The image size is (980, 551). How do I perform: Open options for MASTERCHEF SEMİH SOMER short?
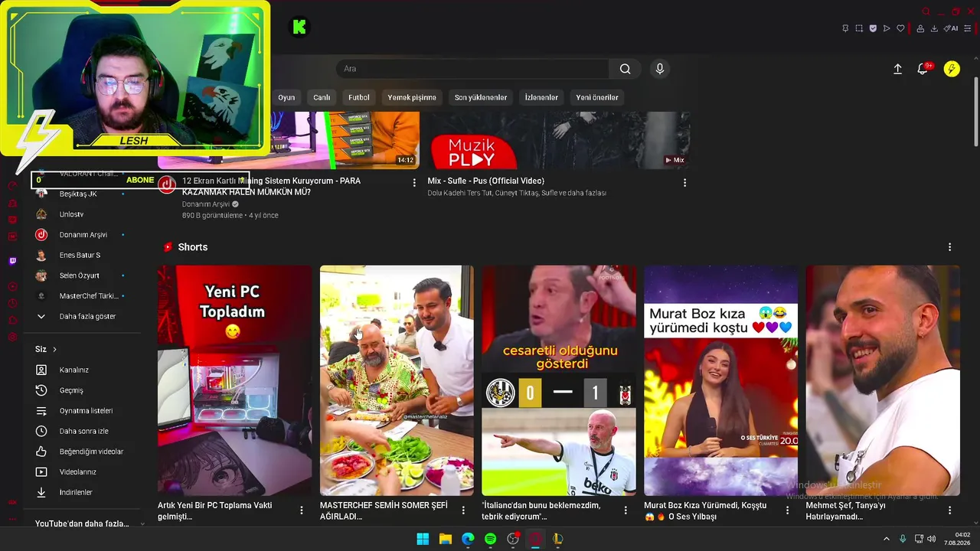click(463, 510)
